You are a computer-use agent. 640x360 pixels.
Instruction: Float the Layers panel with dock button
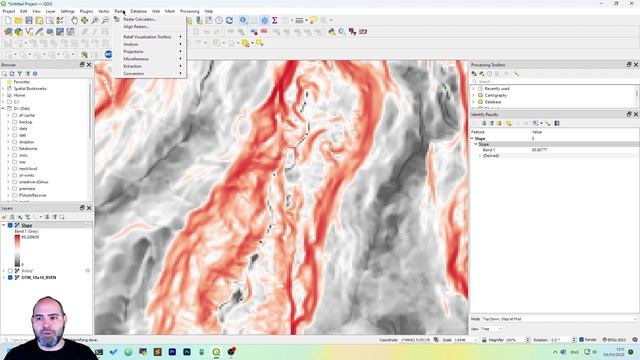point(82,208)
